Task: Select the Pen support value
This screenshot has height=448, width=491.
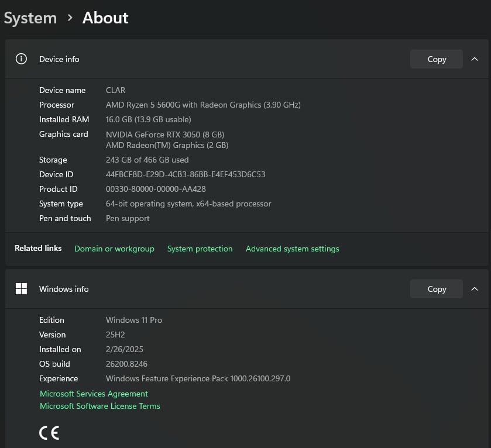Action: (x=128, y=218)
